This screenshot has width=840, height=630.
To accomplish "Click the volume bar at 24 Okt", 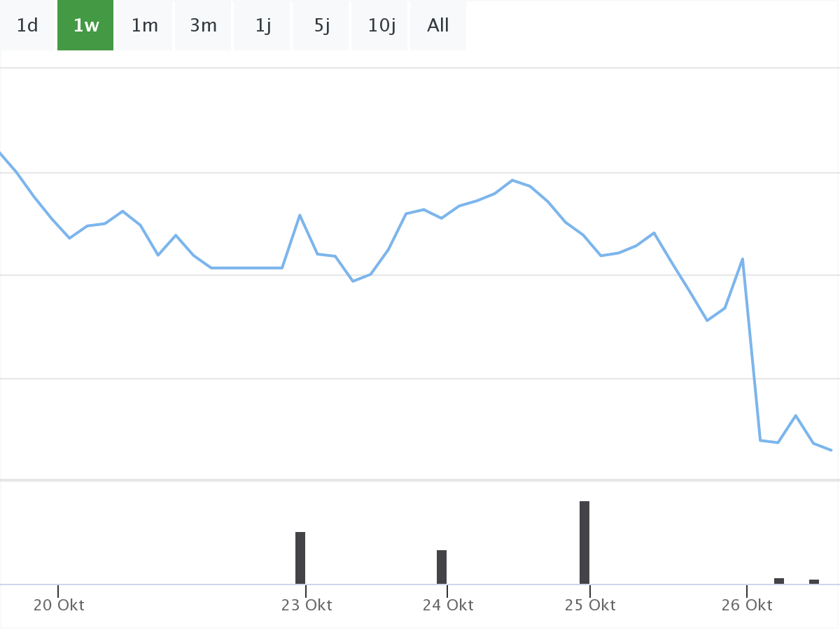I will pos(442,567).
